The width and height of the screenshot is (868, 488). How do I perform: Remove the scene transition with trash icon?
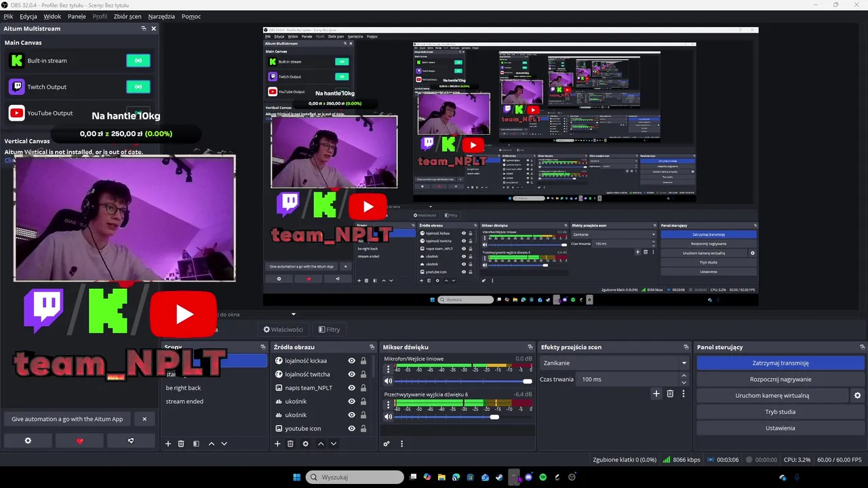pos(670,394)
